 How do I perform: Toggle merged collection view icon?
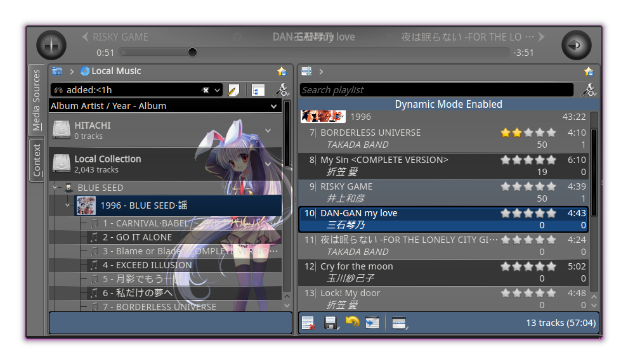(x=258, y=90)
